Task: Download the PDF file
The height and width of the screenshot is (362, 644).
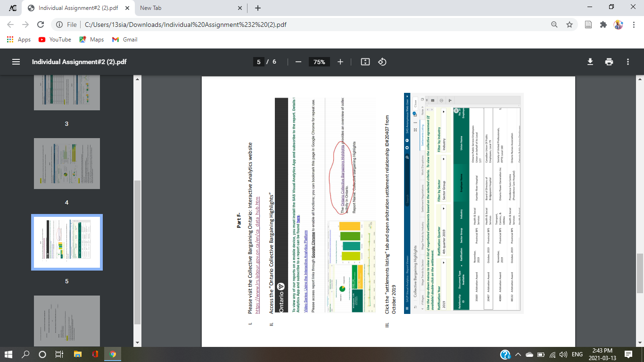Action: 590,62
